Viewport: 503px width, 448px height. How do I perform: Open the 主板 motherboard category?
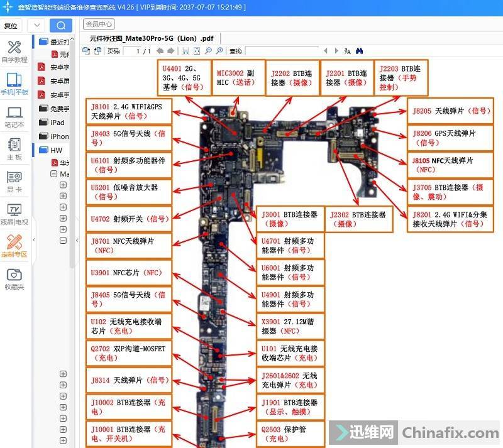tap(14, 149)
